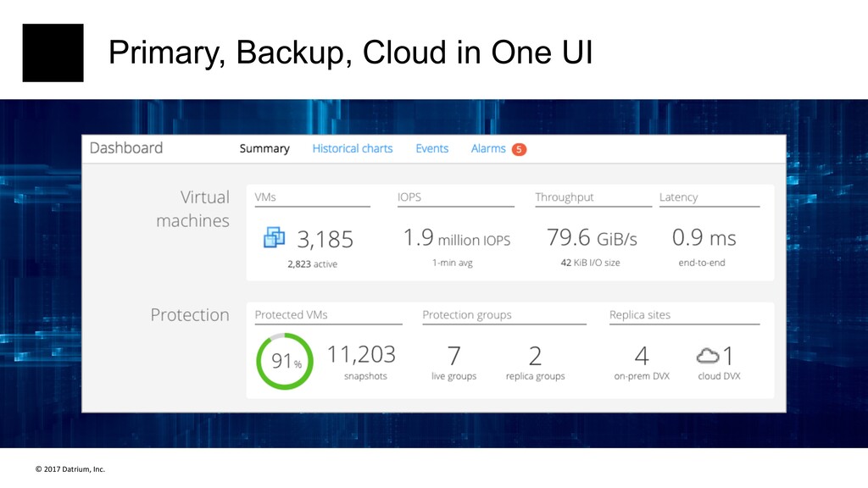Open the Events tab
The width and height of the screenshot is (868, 488).
click(431, 149)
